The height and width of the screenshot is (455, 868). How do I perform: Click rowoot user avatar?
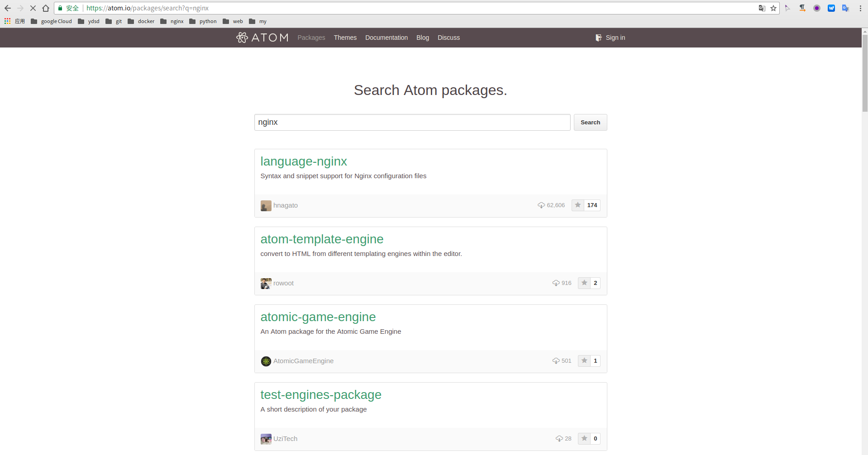coord(266,284)
